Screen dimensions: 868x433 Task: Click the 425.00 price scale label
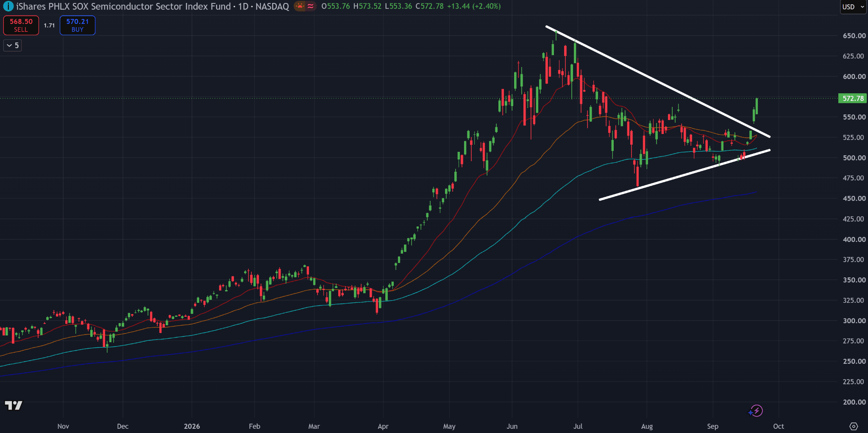(x=854, y=219)
